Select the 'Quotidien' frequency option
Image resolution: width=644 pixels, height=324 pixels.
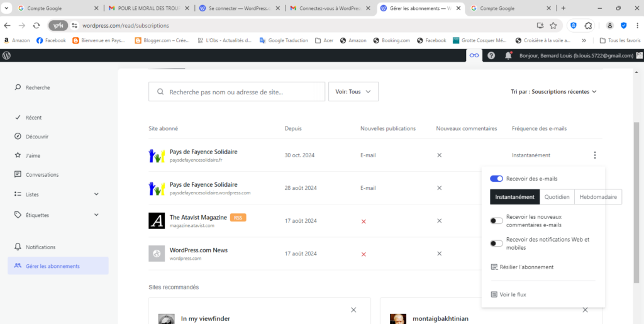pos(557,197)
